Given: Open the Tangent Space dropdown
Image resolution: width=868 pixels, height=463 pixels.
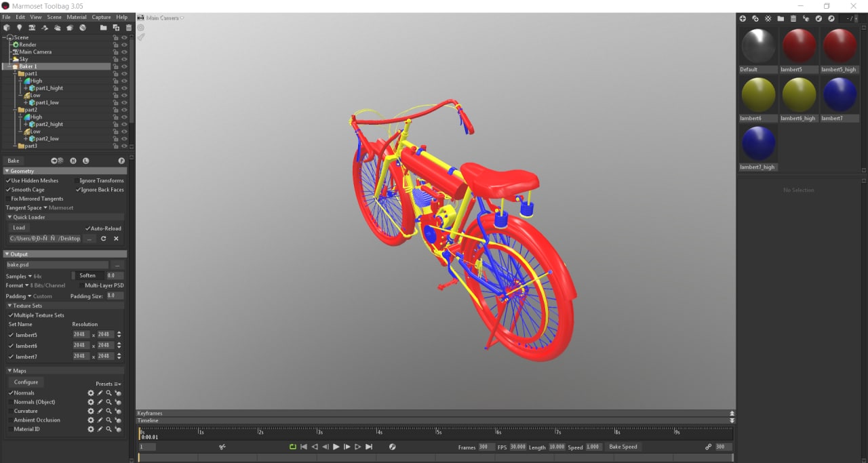Looking at the screenshot, I should coord(39,207).
